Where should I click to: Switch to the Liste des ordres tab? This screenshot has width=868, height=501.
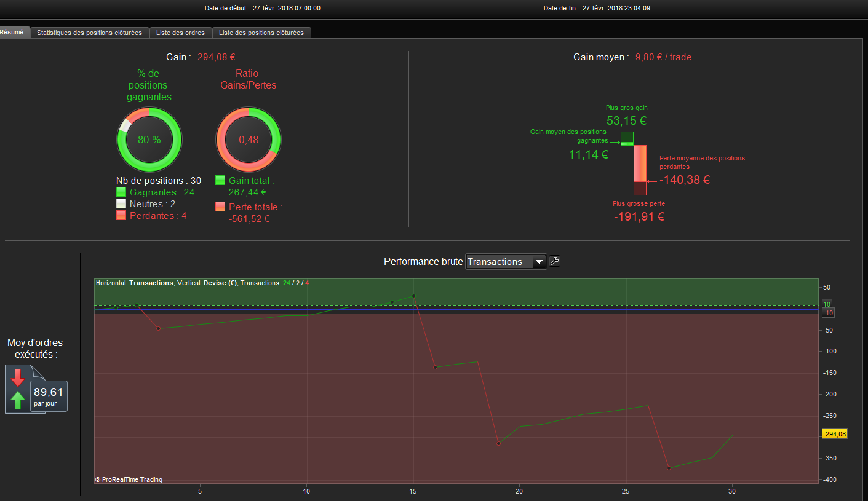[181, 33]
